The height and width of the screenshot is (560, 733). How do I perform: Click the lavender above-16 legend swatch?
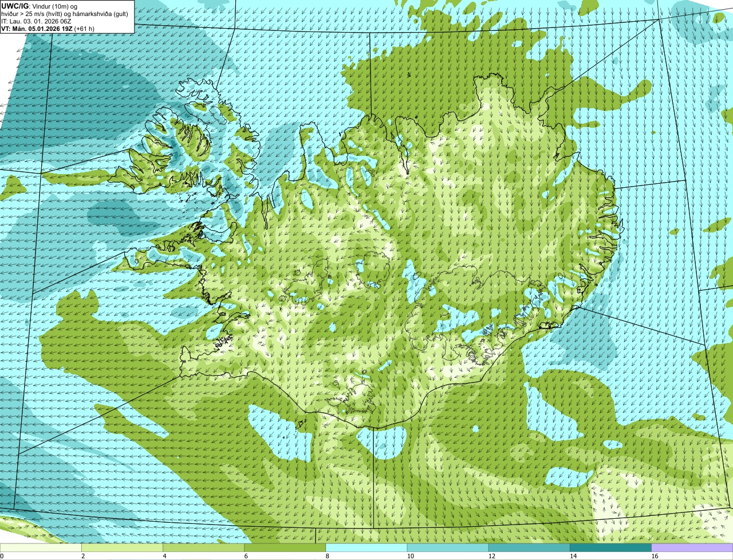[692, 548]
